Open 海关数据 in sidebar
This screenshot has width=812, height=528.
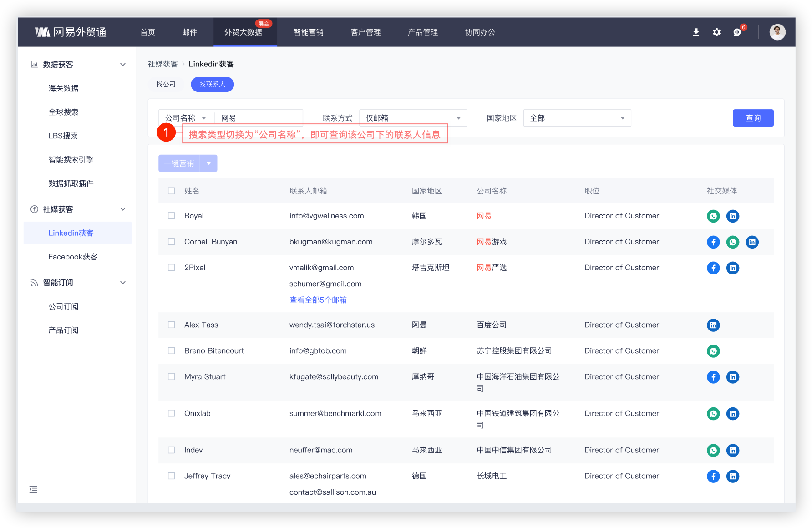click(x=64, y=88)
